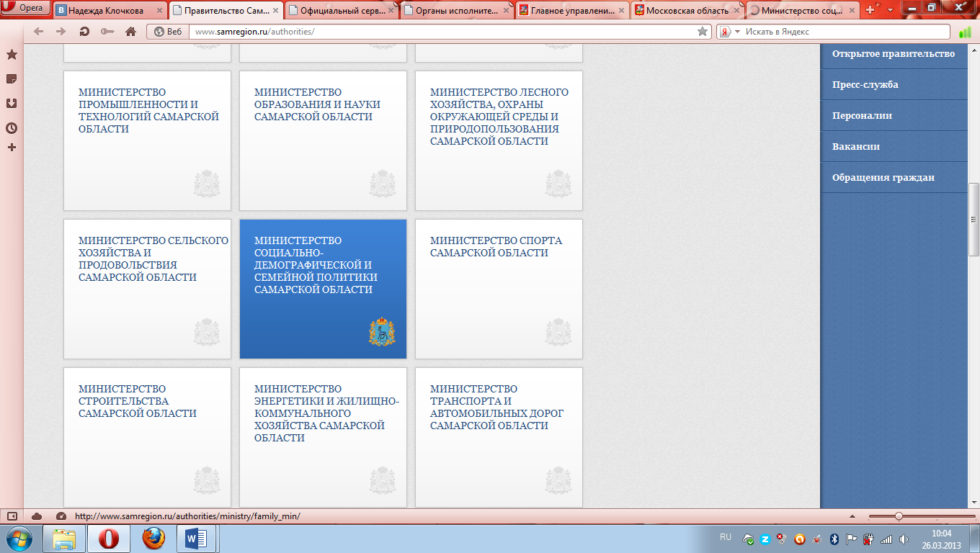Viewport: 980px width, 553px height.
Task: Switch to Opera in the taskbar
Action: point(109,539)
